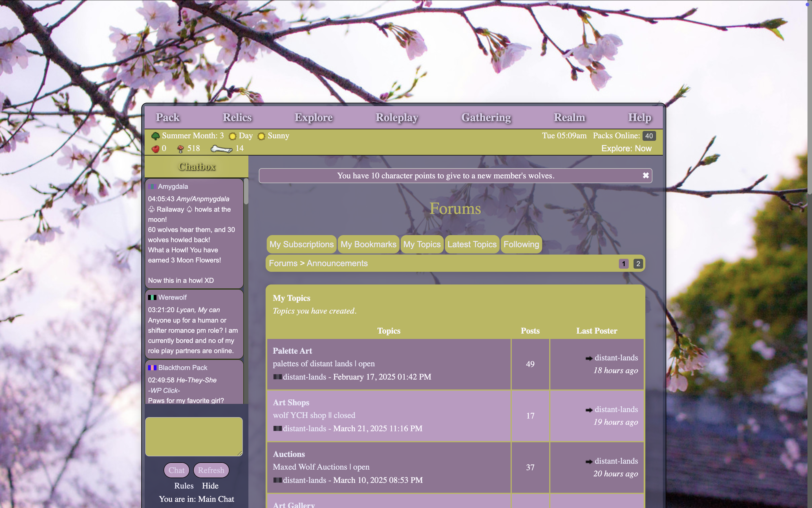Click the bone icon next to 14

tap(221, 149)
